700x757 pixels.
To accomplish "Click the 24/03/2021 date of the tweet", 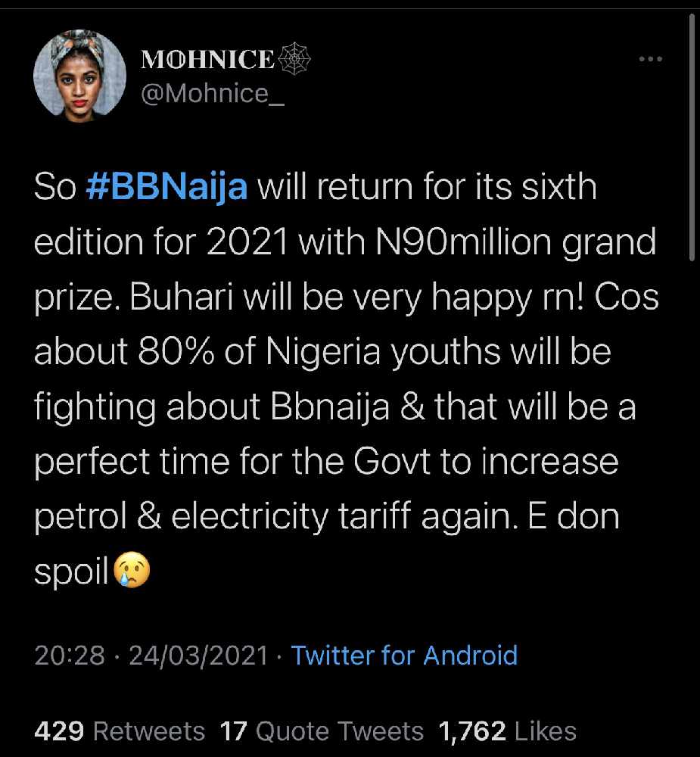I will pos(198,655).
